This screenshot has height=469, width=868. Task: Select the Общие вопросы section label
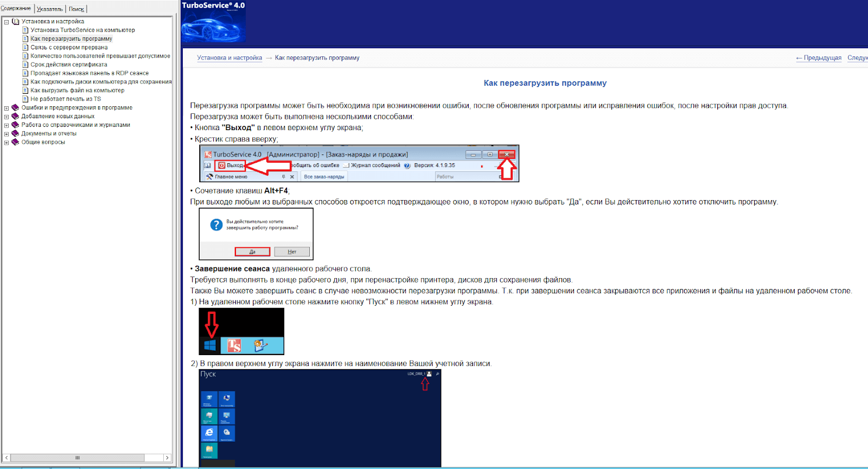43,143
